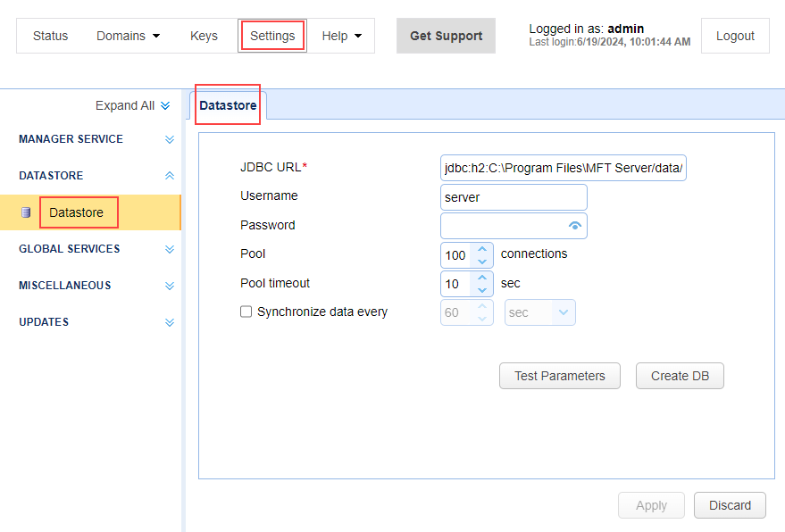Expand the Updates section
Viewport: 785px width, 532px height.
click(x=170, y=322)
